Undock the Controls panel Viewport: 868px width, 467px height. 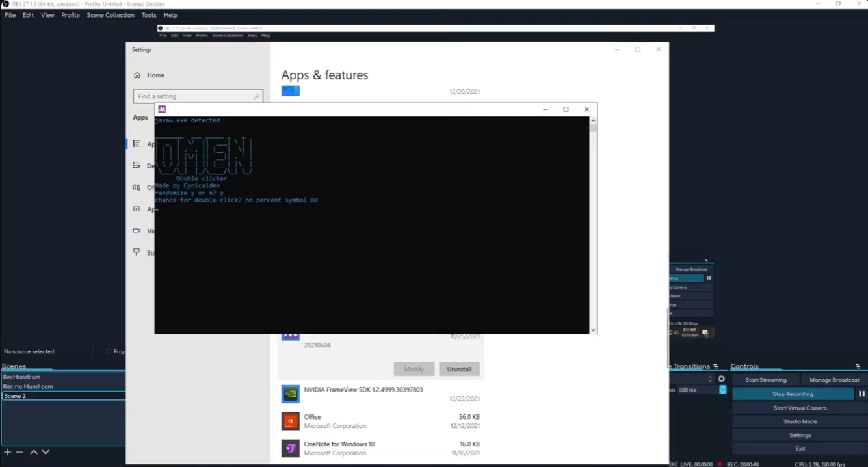tap(858, 366)
